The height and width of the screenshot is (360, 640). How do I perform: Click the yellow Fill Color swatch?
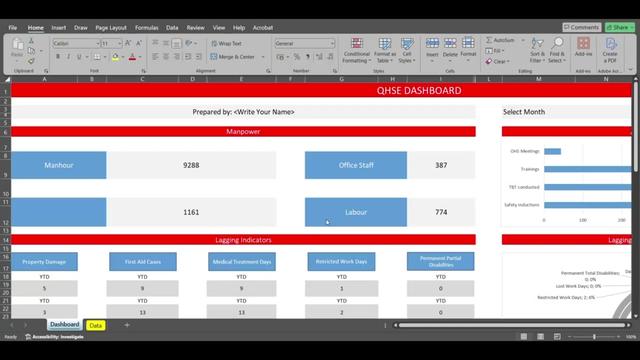116,57
